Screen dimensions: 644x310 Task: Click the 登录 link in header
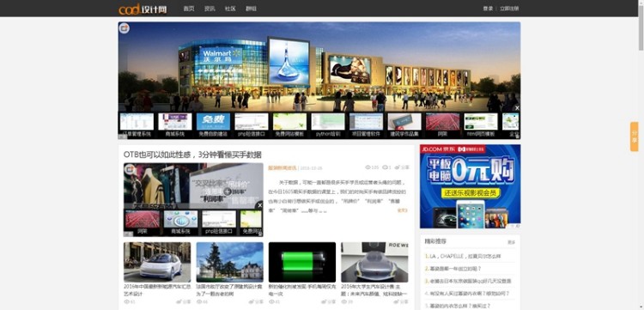click(488, 9)
